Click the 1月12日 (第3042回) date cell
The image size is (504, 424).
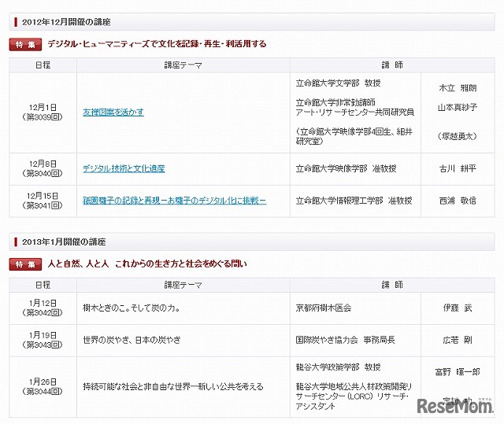[43, 308]
